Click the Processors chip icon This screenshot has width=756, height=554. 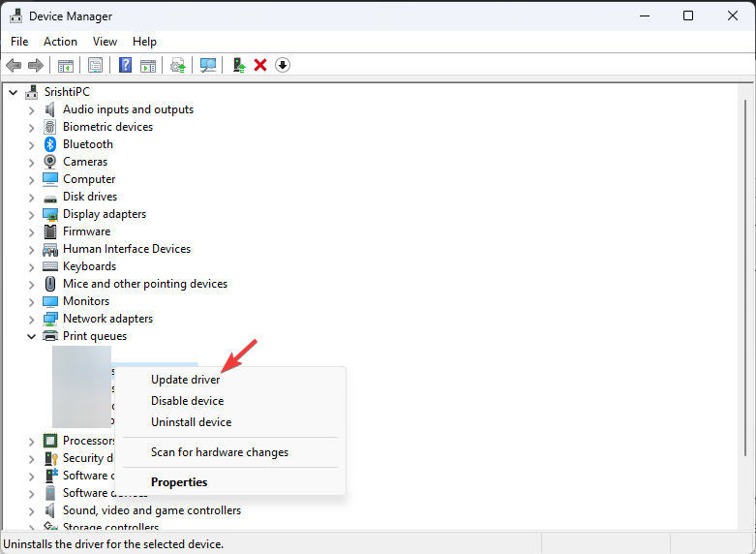pyautogui.click(x=50, y=441)
